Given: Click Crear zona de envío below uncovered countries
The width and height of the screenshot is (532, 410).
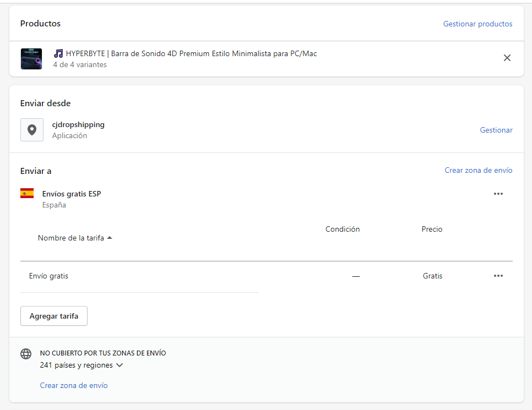Looking at the screenshot, I should point(74,385).
